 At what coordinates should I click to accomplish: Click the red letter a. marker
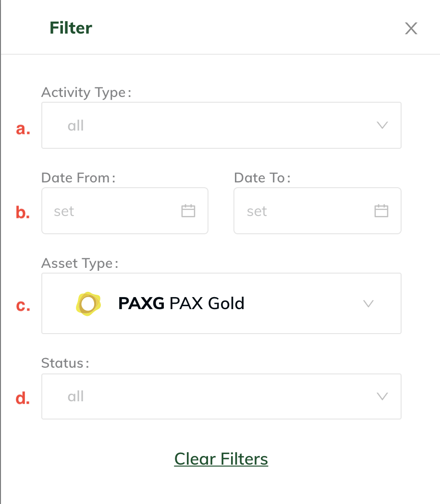(x=23, y=129)
